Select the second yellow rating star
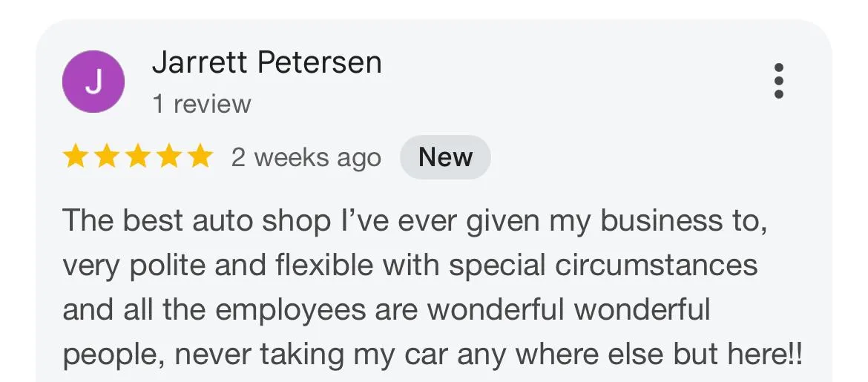The image size is (868, 382). (106, 157)
